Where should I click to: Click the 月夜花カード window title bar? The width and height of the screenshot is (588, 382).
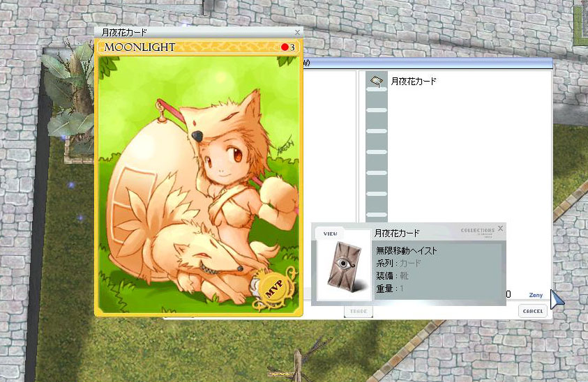pos(198,33)
